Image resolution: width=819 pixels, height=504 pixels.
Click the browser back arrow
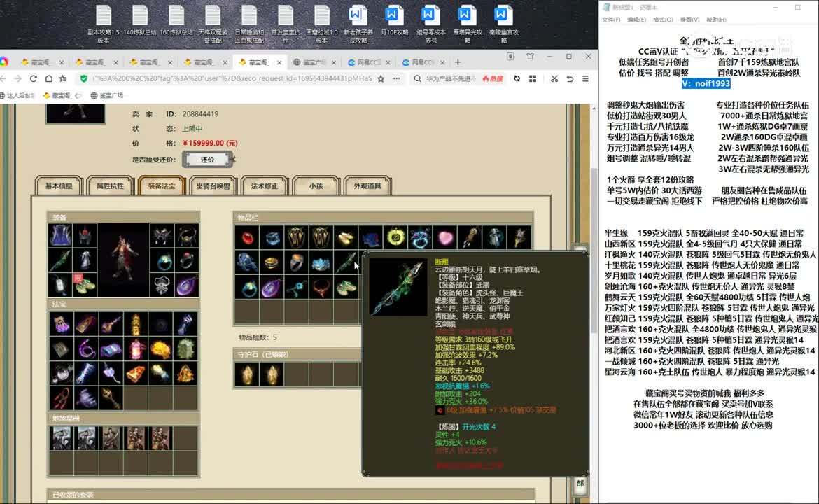click(3, 78)
